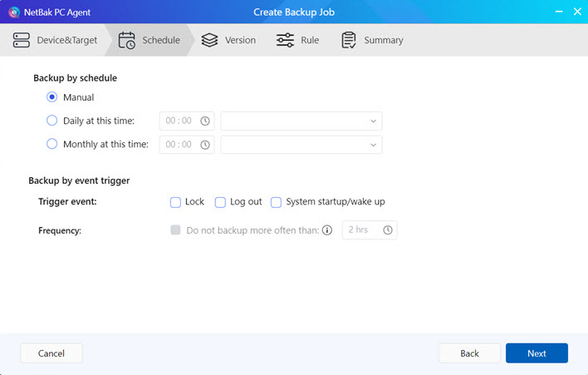Click the info icon beside frequency option
The width and height of the screenshot is (588, 375).
tap(327, 230)
